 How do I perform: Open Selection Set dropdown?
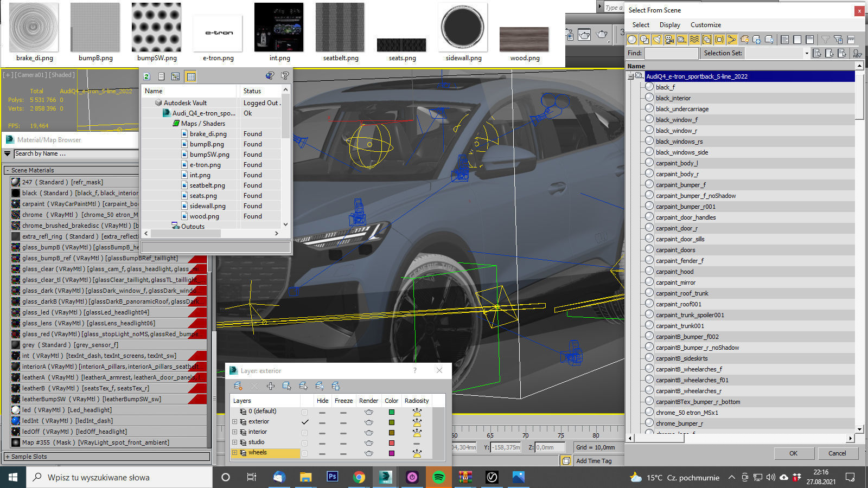[806, 53]
